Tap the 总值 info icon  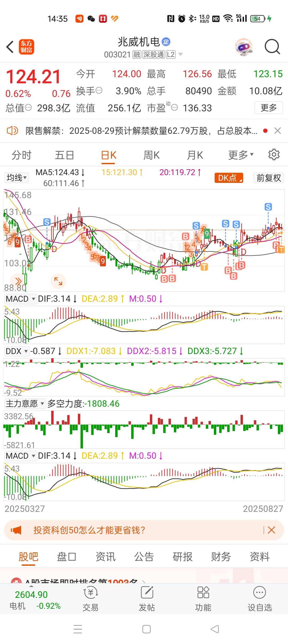[28, 108]
